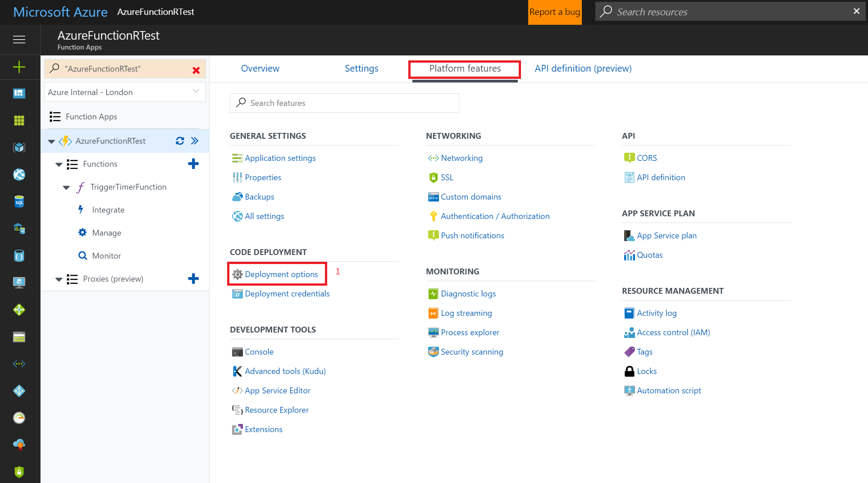This screenshot has height=483, width=868.
Task: Clear the AzureFunctionRTest search with red X
Action: tap(196, 70)
